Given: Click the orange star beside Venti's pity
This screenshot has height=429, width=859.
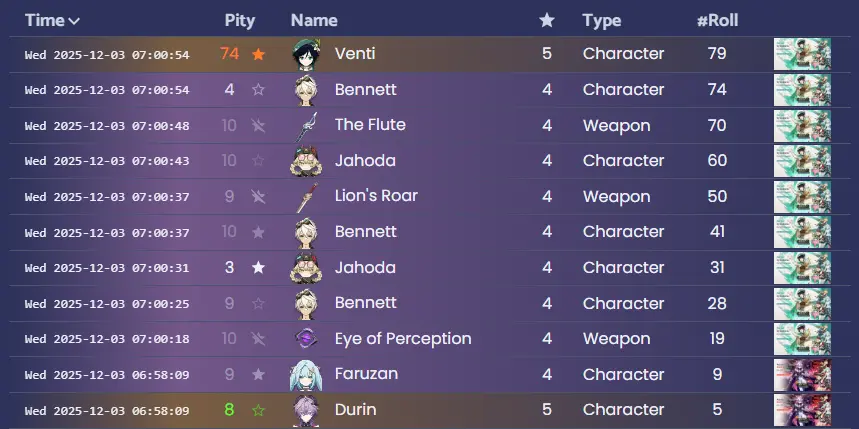Looking at the screenshot, I should 259,54.
